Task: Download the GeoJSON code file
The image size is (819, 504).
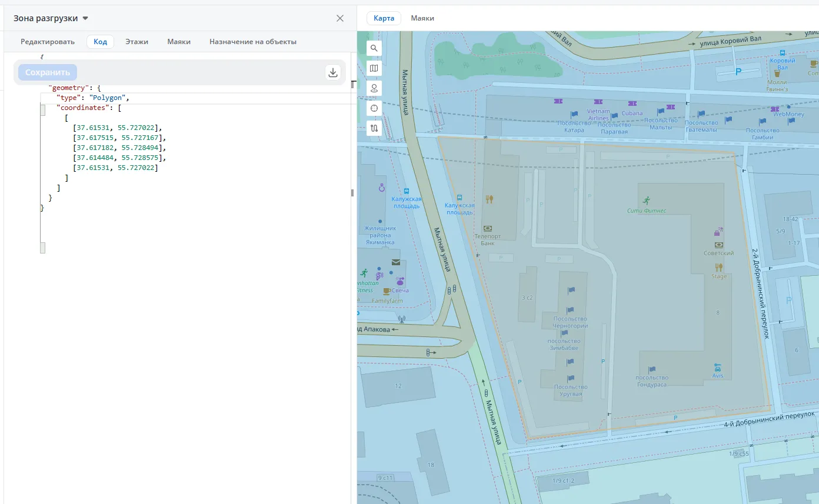Action: pyautogui.click(x=333, y=72)
